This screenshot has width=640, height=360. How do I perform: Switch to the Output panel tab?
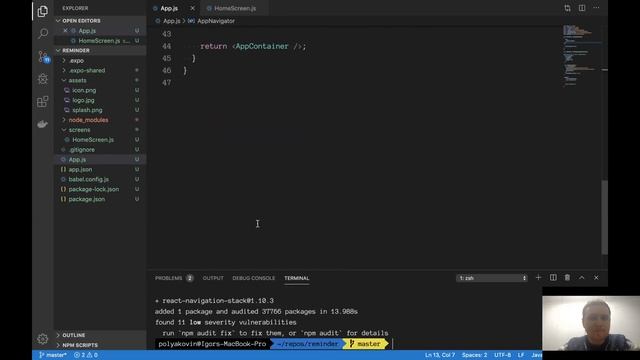tap(213, 278)
